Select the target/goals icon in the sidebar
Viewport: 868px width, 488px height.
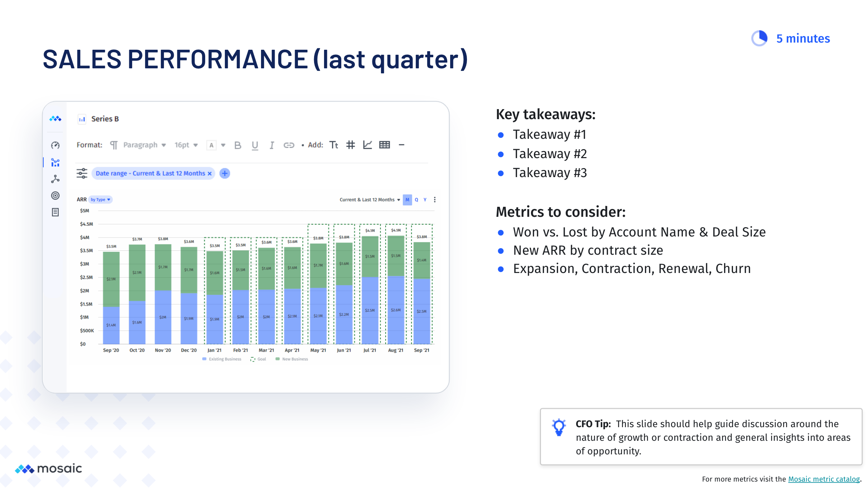coord(55,195)
